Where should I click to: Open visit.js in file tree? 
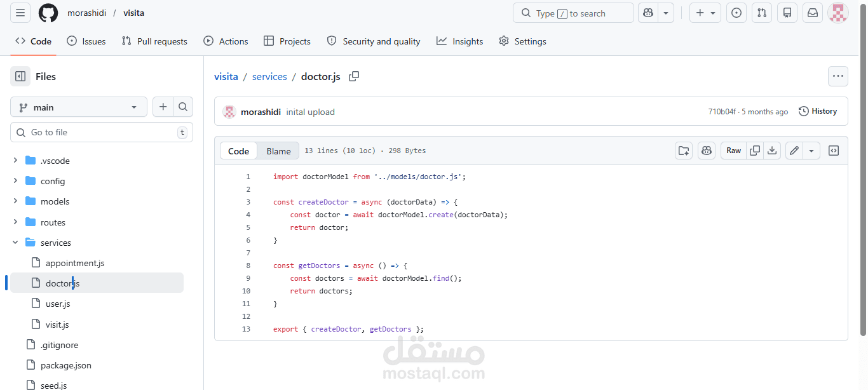click(x=57, y=325)
